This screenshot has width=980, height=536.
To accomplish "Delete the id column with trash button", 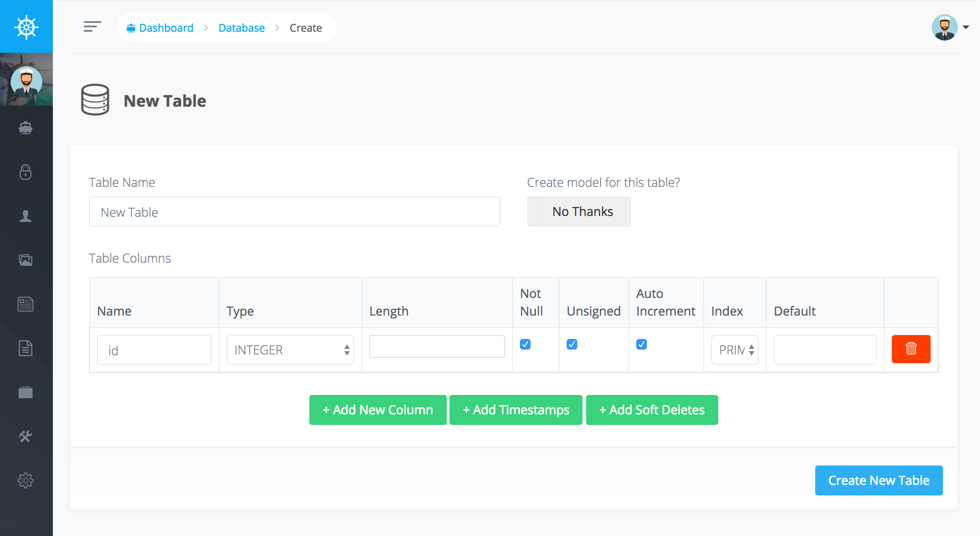I will click(x=911, y=349).
